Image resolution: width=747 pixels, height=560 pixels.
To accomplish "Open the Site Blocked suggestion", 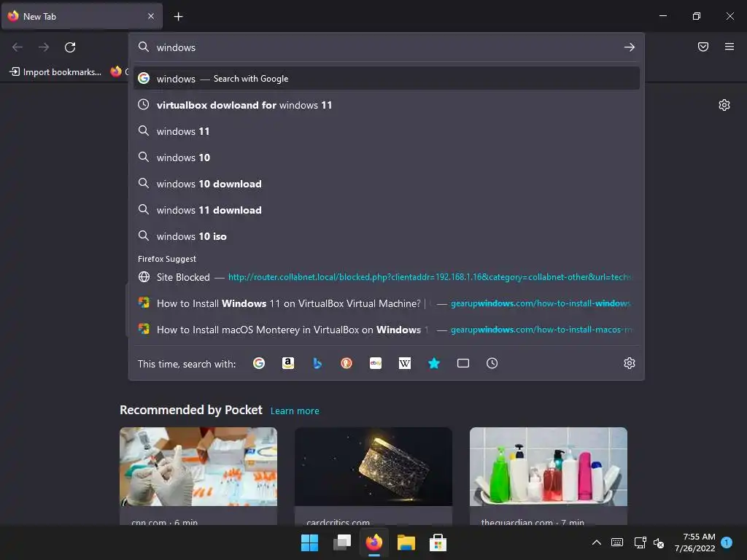I will coord(387,276).
